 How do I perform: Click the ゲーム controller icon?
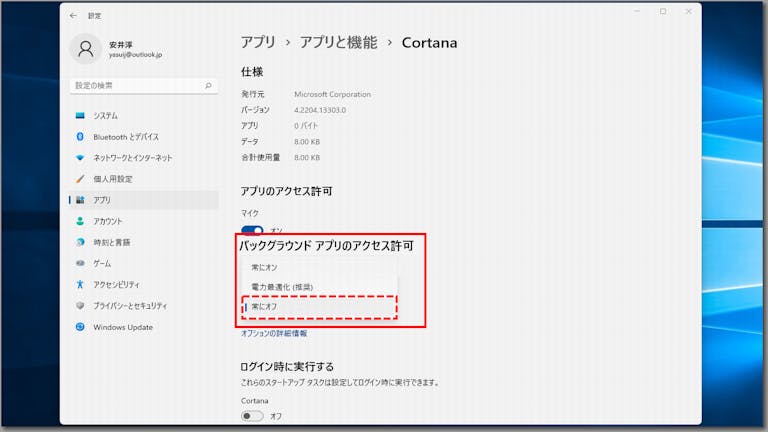point(80,263)
